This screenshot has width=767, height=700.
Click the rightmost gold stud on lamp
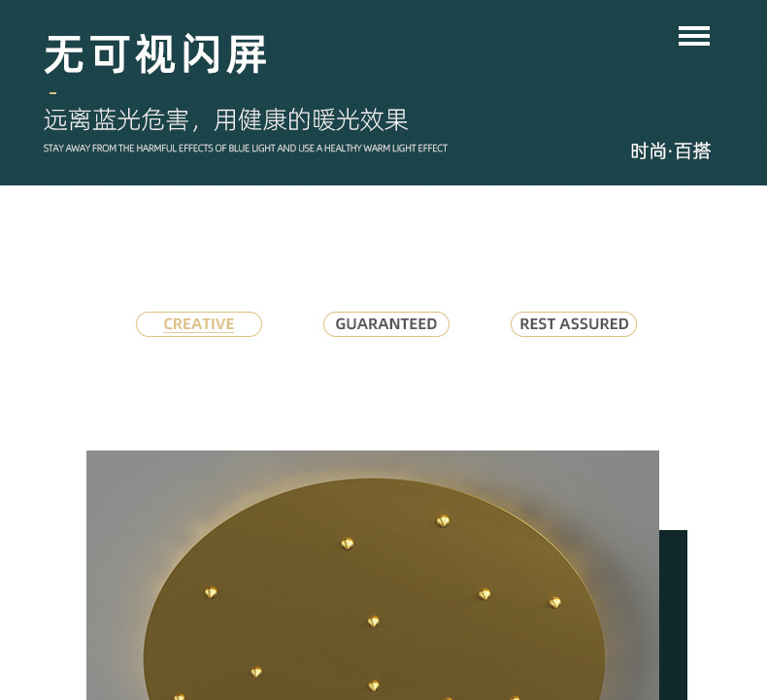(x=554, y=602)
